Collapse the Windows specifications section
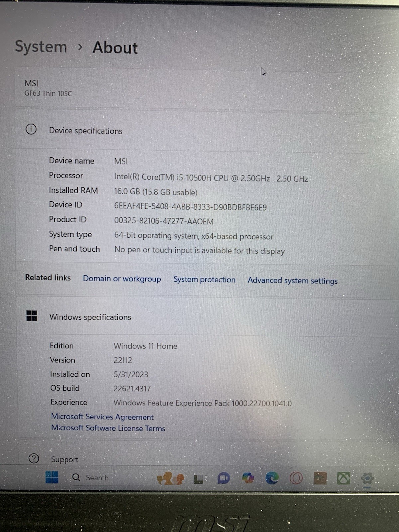The image size is (399, 532). tap(207, 316)
